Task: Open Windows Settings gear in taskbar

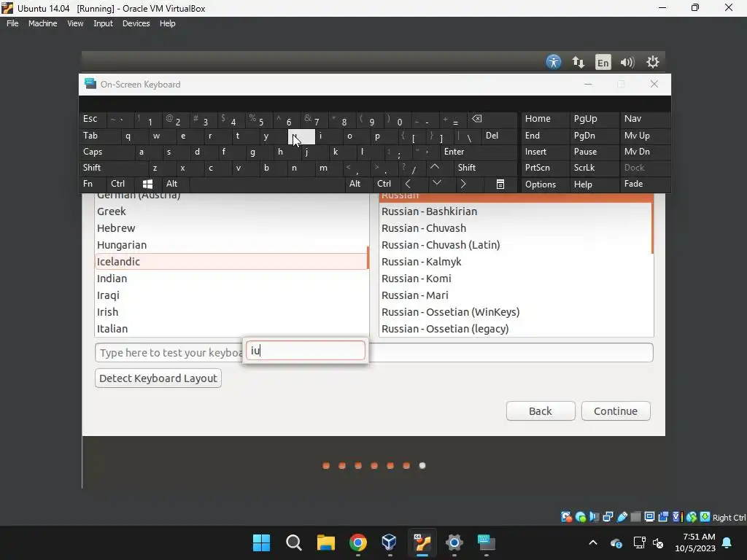Action: (x=454, y=542)
